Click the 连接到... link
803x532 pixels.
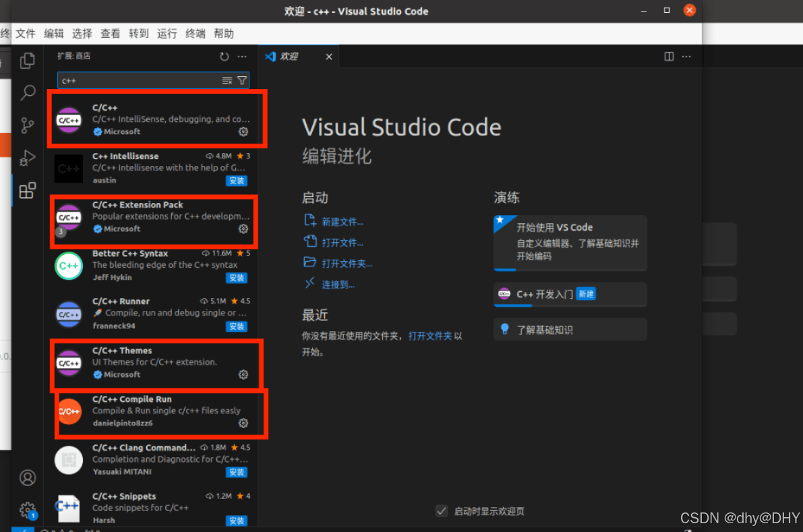pyautogui.click(x=338, y=285)
